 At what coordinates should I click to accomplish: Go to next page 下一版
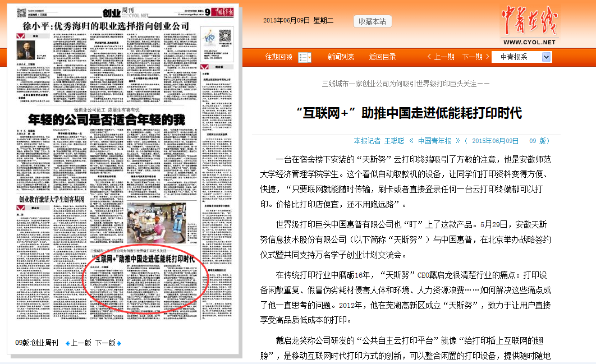(106, 343)
